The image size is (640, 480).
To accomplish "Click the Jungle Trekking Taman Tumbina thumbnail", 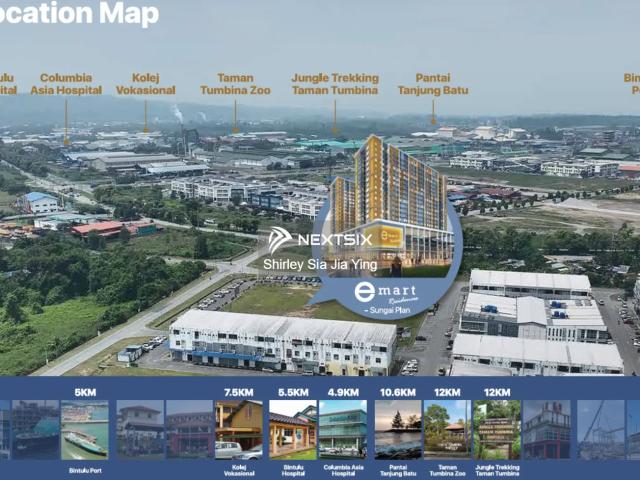I will point(497,430).
